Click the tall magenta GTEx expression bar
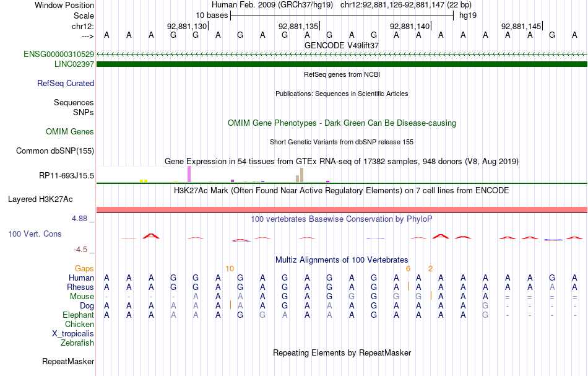 coord(189,175)
